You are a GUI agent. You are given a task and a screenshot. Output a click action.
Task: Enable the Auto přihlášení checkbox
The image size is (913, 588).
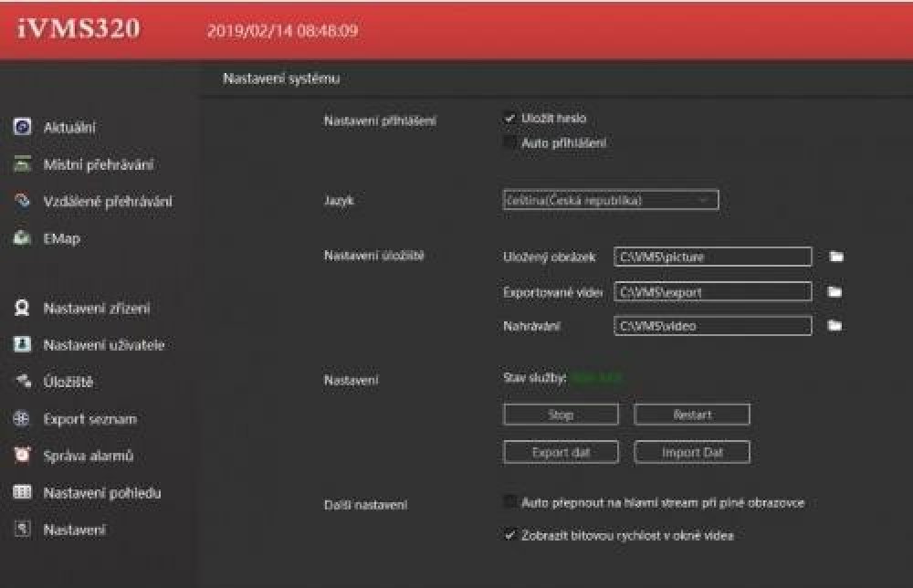(x=510, y=143)
